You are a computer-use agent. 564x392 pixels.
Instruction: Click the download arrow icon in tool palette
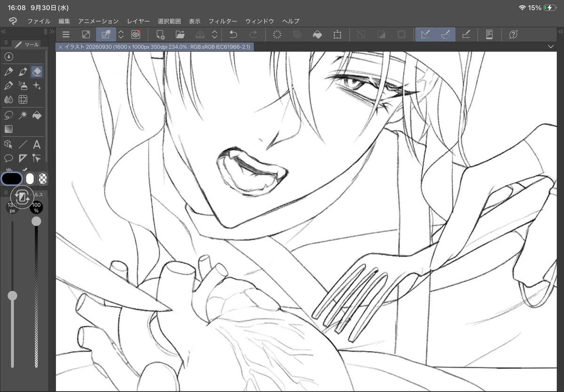(x=8, y=57)
